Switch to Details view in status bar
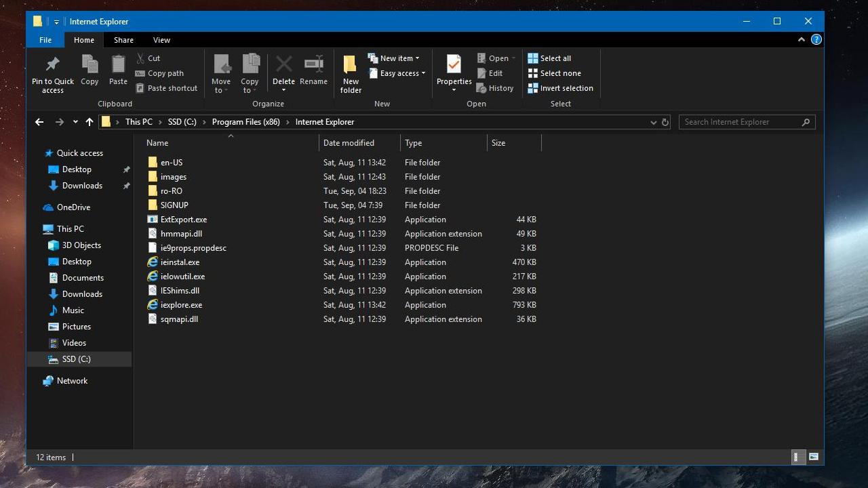This screenshot has height=488, width=868. (x=798, y=457)
